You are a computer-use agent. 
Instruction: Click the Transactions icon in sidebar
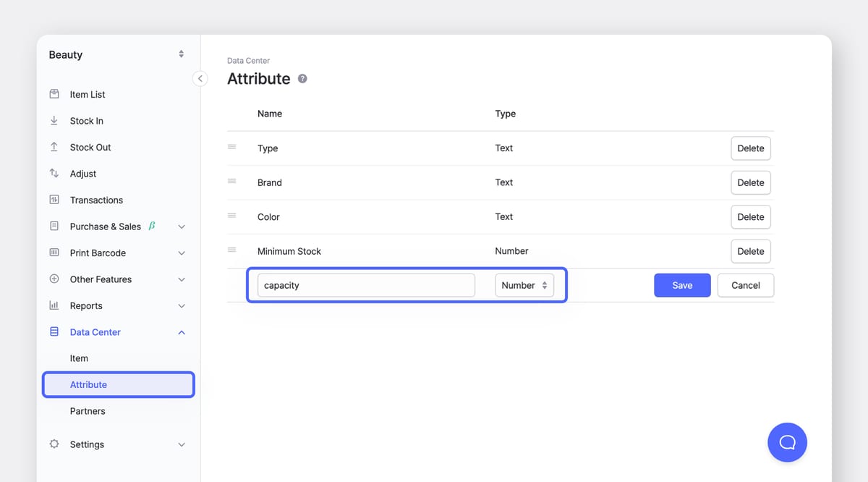tap(54, 200)
